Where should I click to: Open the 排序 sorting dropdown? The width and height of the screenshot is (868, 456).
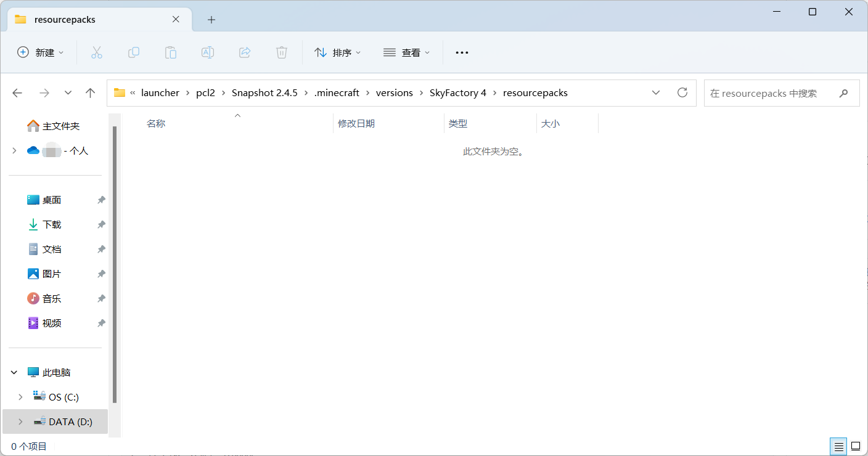click(x=338, y=52)
